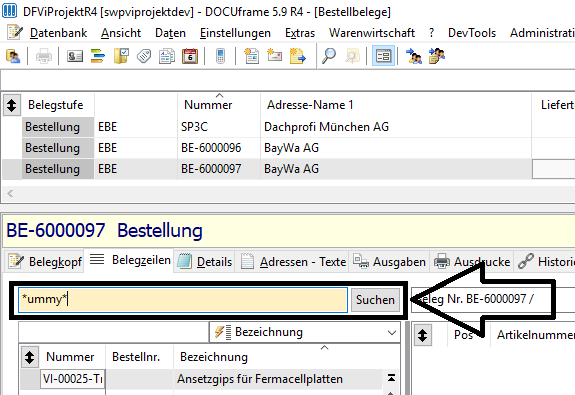Click the magnifying glass search icon

pos(329,56)
